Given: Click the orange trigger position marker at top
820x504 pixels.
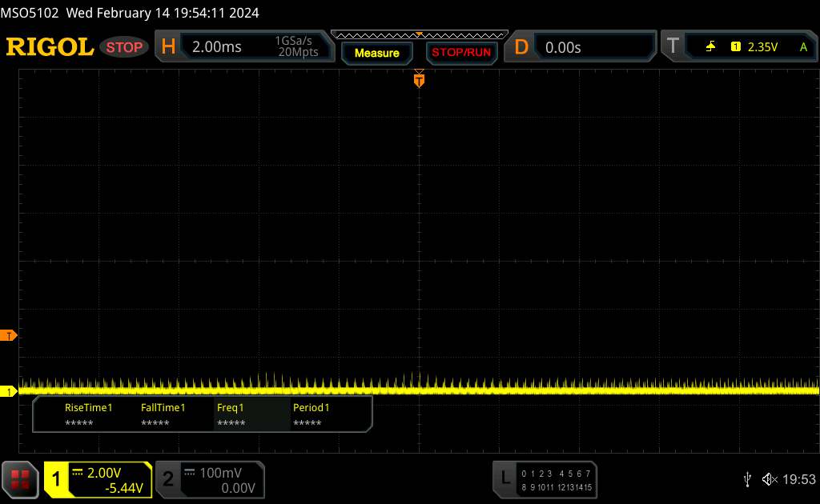Looking at the screenshot, I should (418, 79).
